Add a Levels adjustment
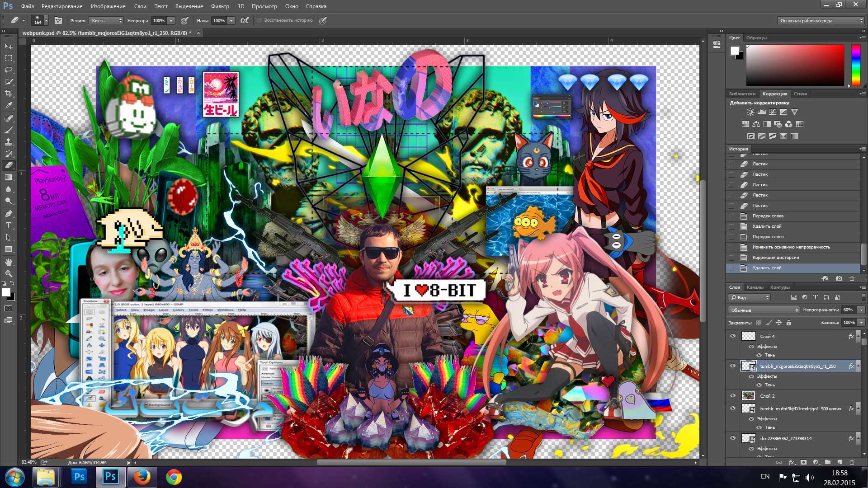The image size is (868, 488). (761, 112)
